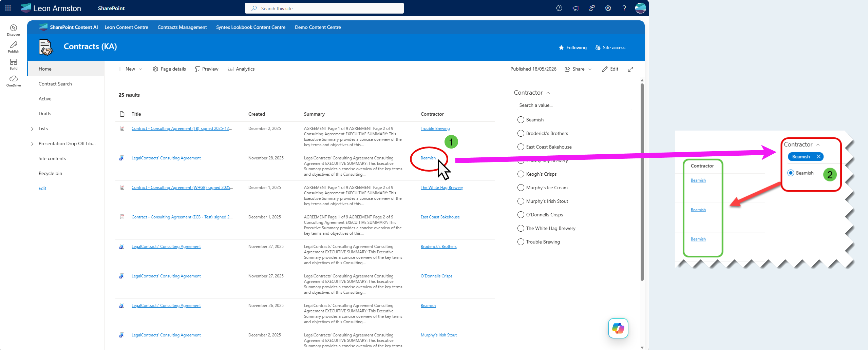Click the scrollbar down arrow

pyautogui.click(x=642, y=347)
